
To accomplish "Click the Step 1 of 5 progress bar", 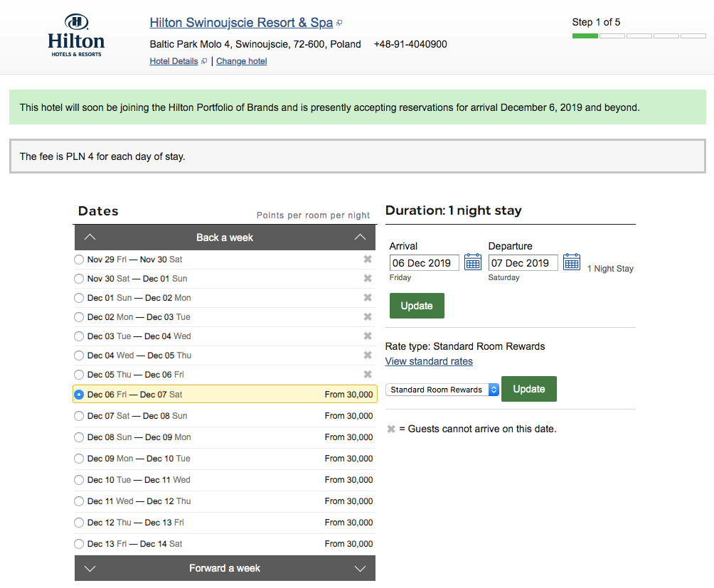I will coord(639,36).
